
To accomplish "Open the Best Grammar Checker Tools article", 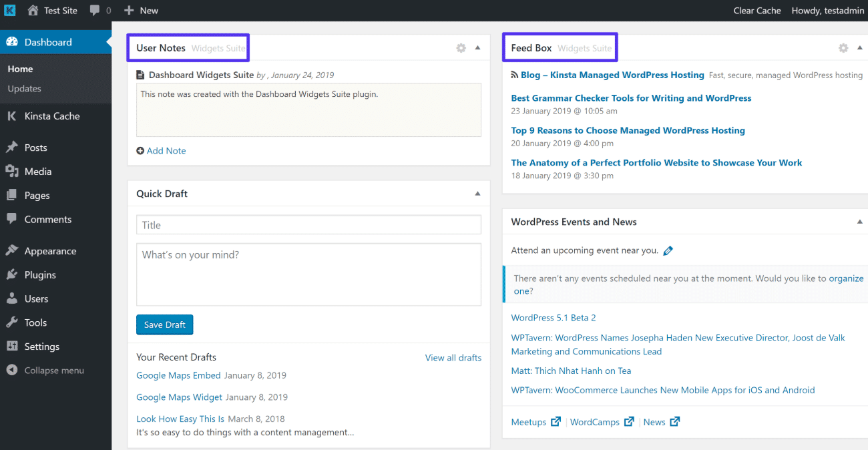I will [631, 97].
